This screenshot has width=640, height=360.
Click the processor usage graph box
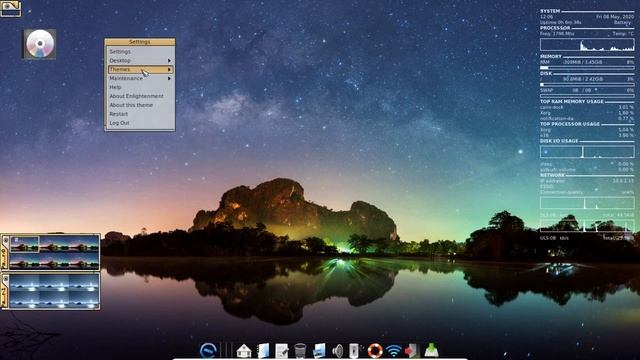point(587,44)
